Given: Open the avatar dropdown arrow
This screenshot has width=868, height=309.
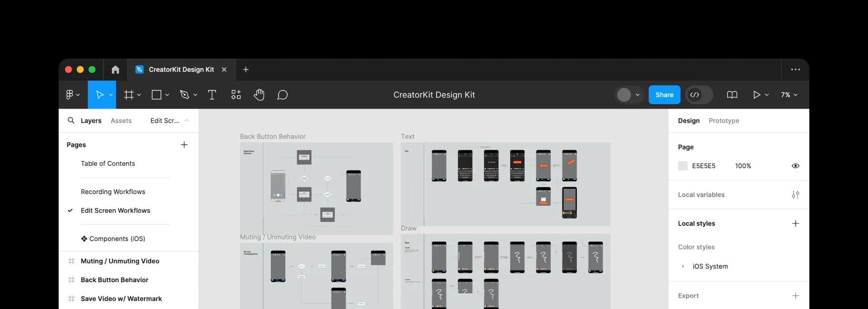Looking at the screenshot, I should (x=637, y=95).
